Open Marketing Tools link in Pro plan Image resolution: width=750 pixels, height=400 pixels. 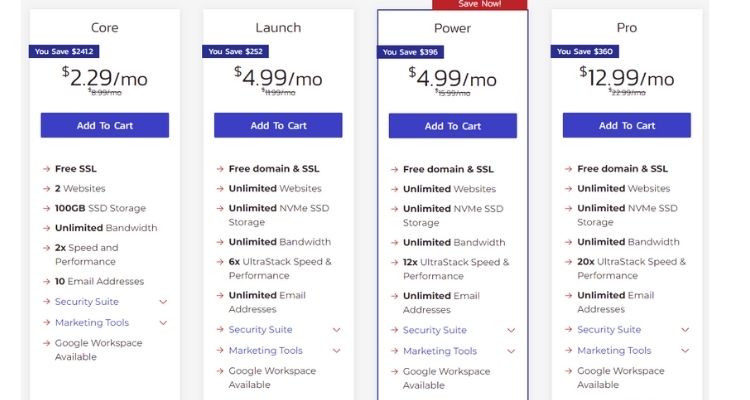click(x=614, y=350)
